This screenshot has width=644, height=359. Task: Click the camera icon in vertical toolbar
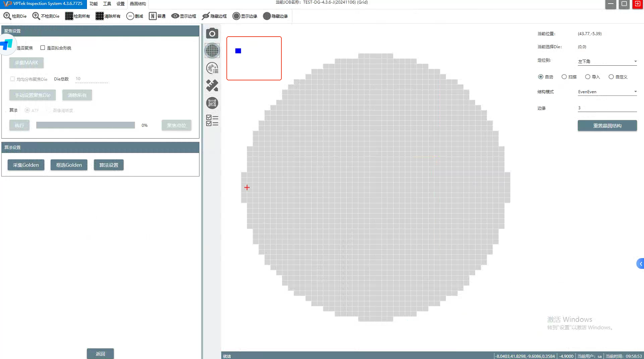click(x=212, y=33)
